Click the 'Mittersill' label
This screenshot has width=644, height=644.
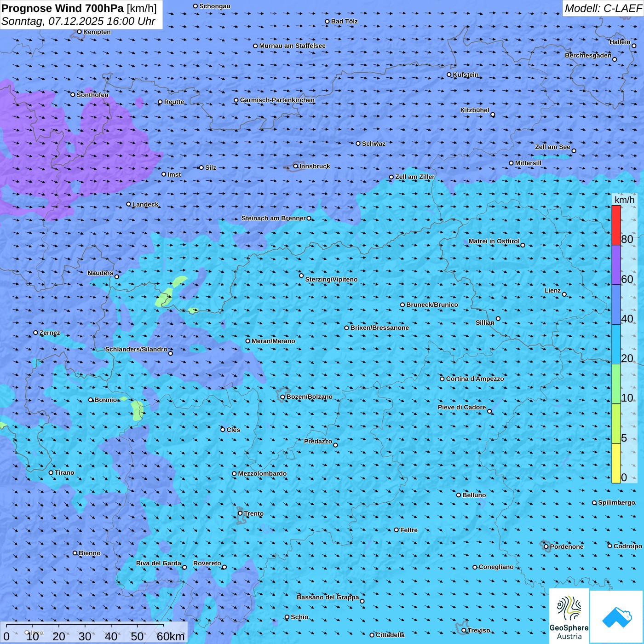[528, 163]
